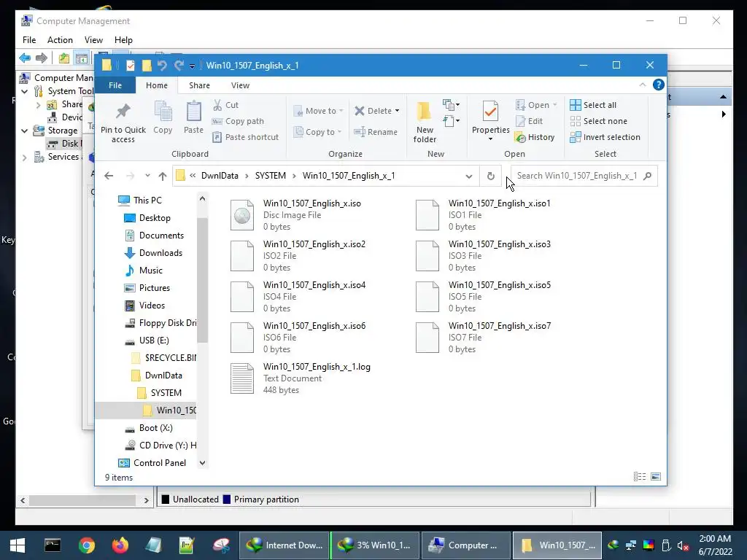Click Firefox icon in taskbar
This screenshot has height=560, width=747.
click(x=120, y=545)
